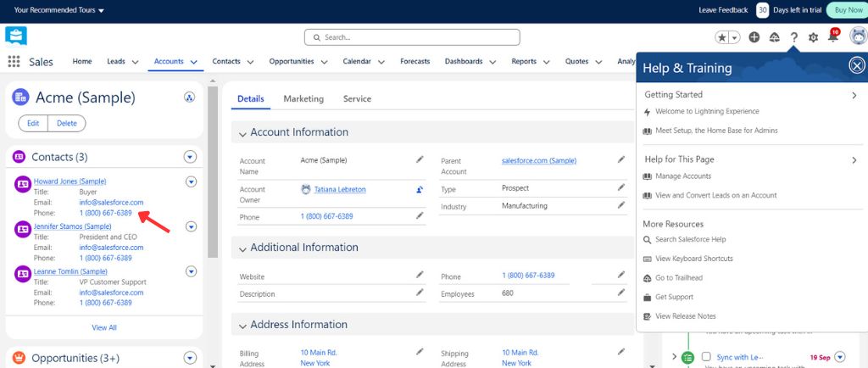Image resolution: width=868 pixels, height=368 pixels.
Task: Edit the Employees field pencil icon
Action: [621, 293]
